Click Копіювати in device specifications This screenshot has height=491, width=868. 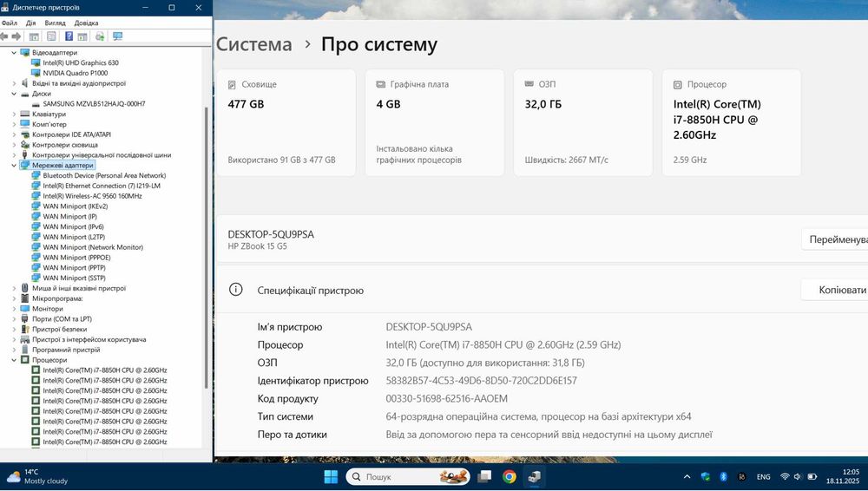pos(835,290)
